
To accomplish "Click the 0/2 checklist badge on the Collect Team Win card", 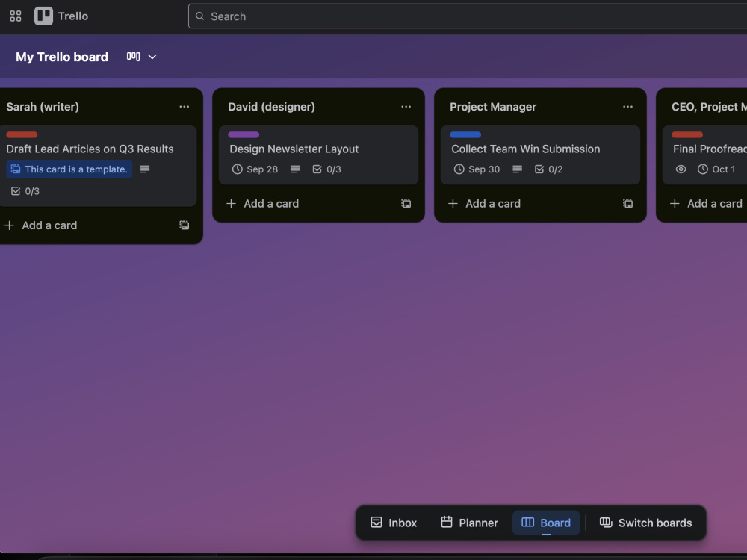I will [x=549, y=169].
